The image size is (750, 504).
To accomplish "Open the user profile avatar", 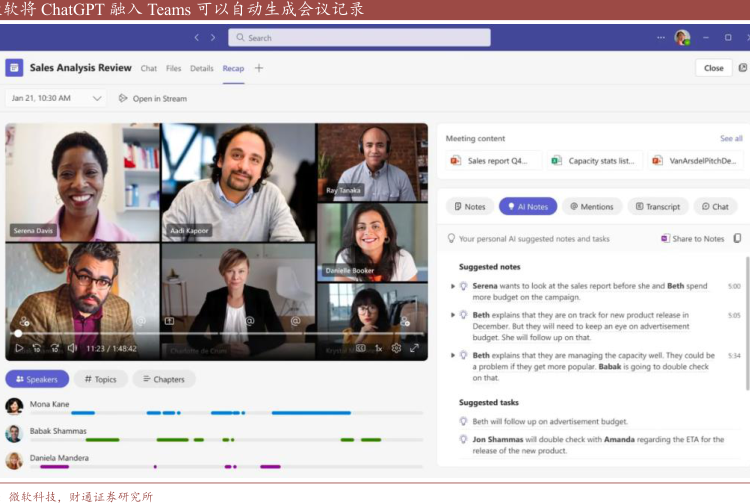I will pos(682,37).
